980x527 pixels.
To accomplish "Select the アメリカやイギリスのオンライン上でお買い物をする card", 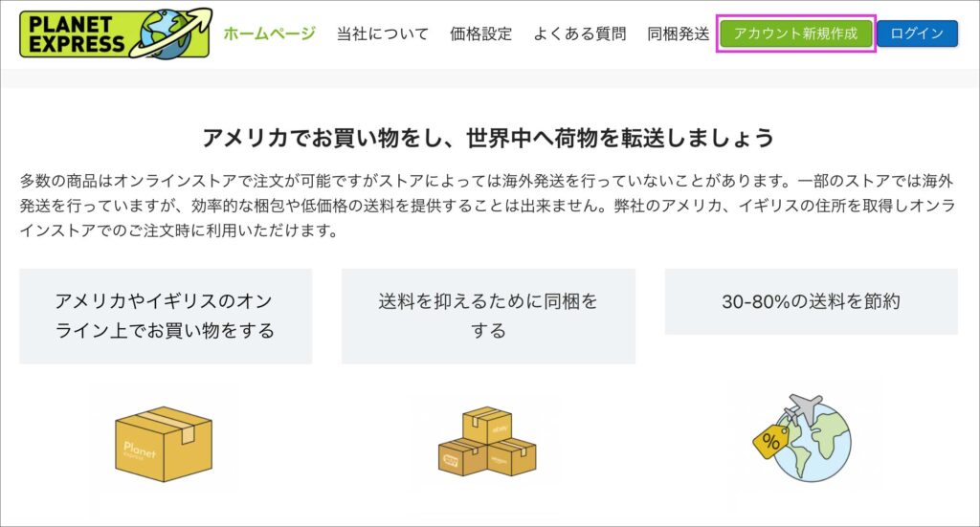I will tap(166, 316).
